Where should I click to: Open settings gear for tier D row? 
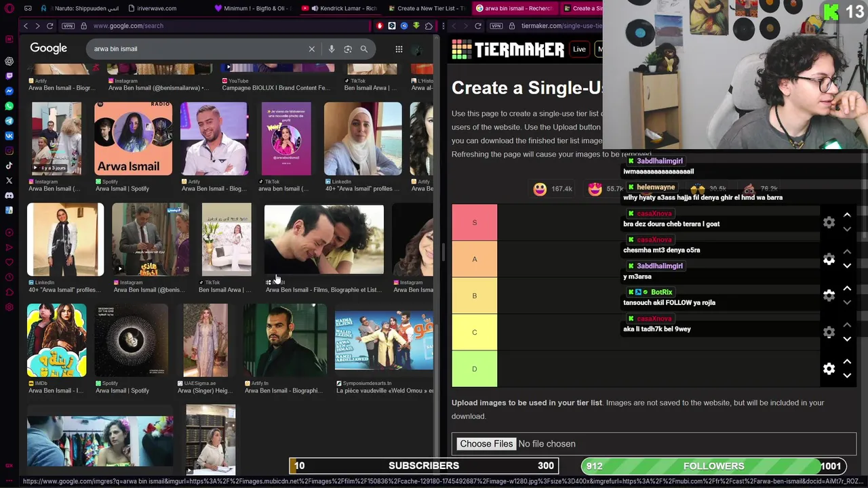[829, 369]
